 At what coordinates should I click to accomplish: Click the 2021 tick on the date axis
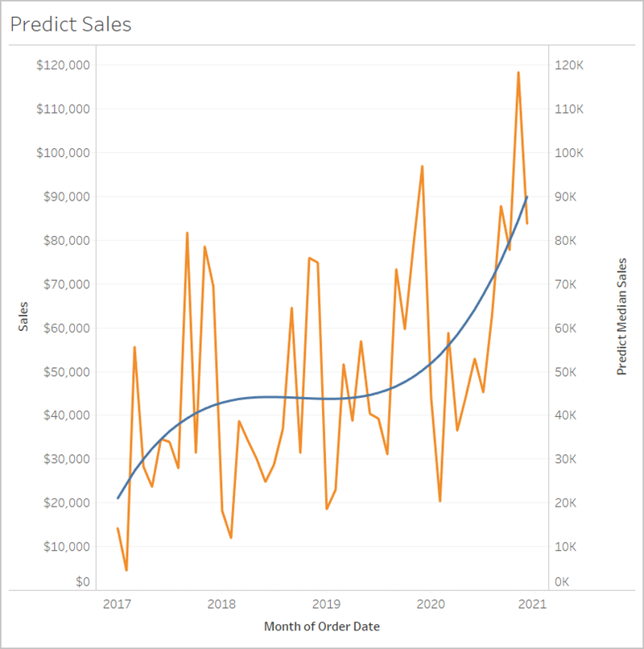[534, 603]
